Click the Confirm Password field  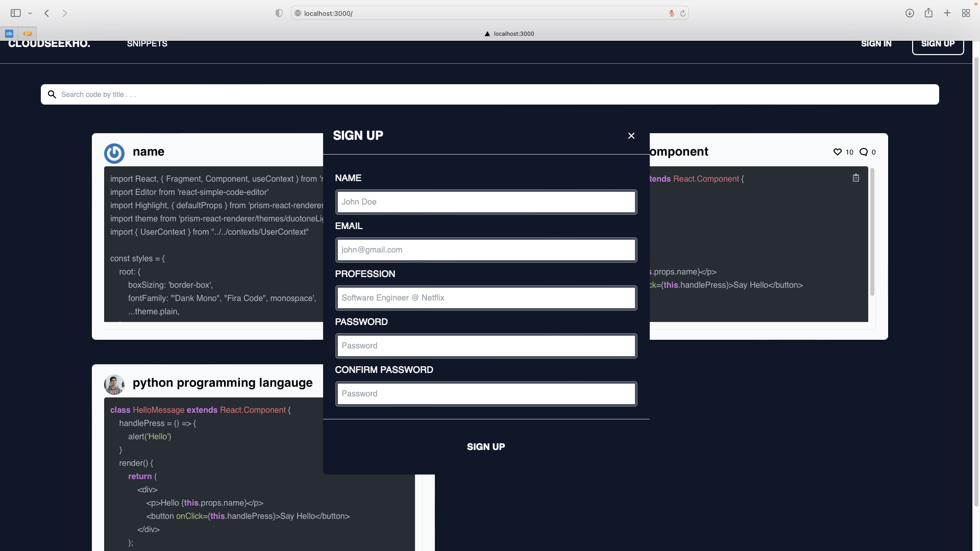[x=486, y=394]
